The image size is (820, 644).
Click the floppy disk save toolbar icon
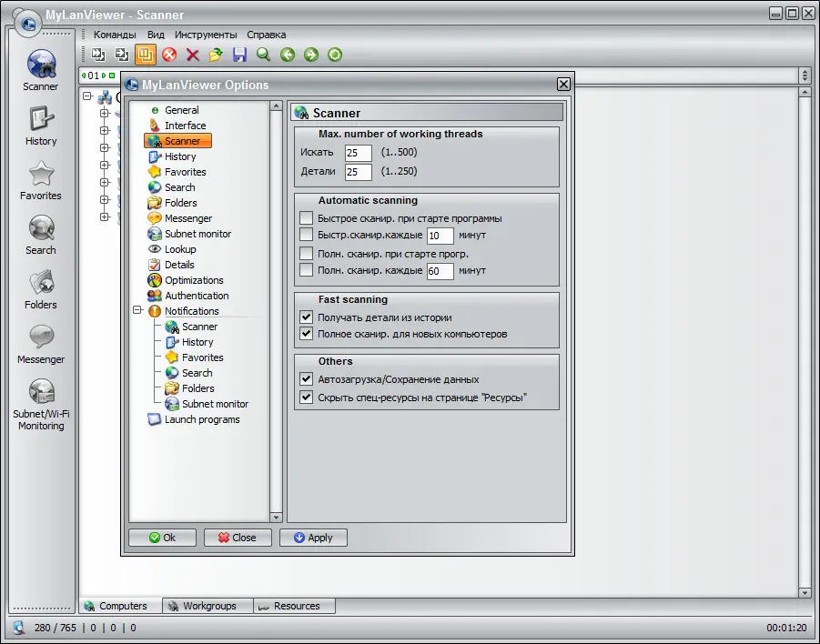click(239, 55)
